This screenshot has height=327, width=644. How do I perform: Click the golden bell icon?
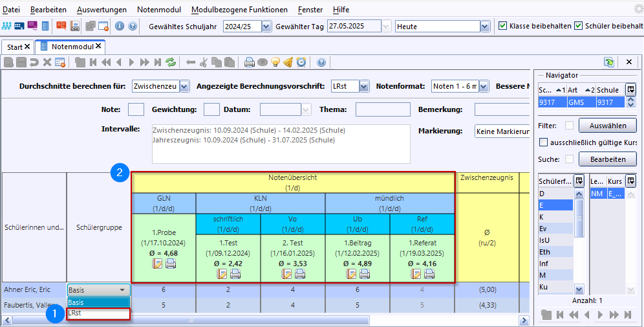point(288,63)
